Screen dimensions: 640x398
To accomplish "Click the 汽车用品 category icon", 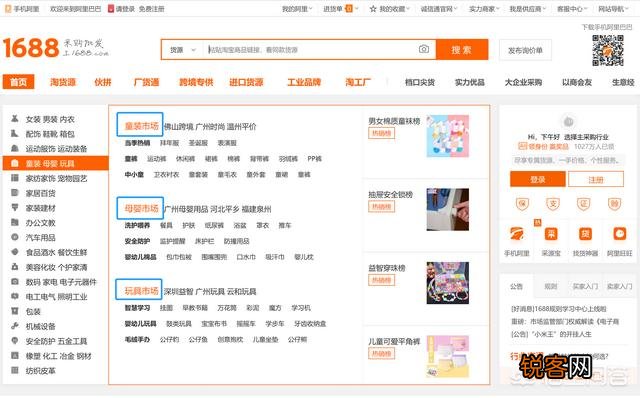I will 15,237.
